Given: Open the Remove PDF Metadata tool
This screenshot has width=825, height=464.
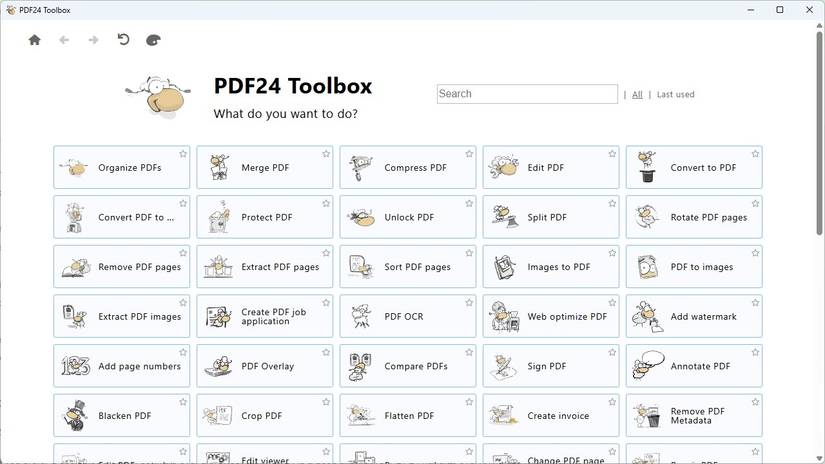Looking at the screenshot, I should click(x=694, y=415).
